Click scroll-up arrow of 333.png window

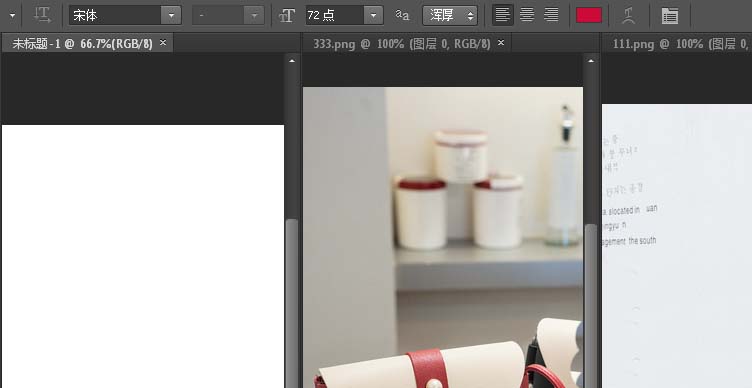tap(590, 61)
